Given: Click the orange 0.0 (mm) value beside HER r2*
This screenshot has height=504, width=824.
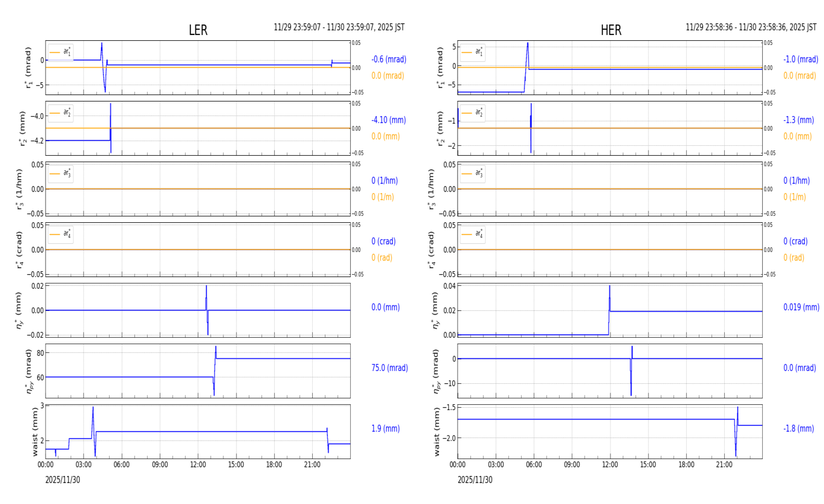Looking at the screenshot, I should click(798, 136).
